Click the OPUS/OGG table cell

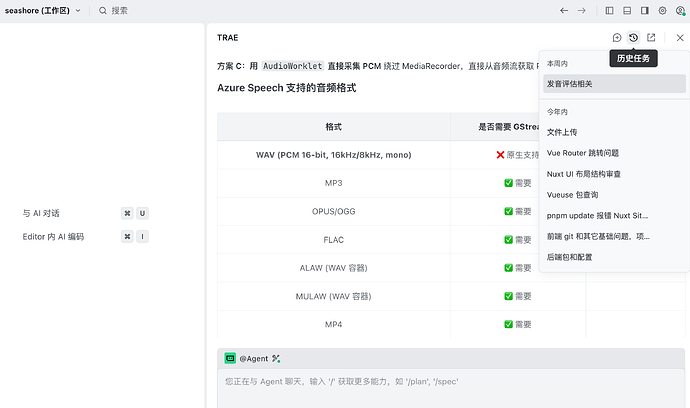(334, 211)
